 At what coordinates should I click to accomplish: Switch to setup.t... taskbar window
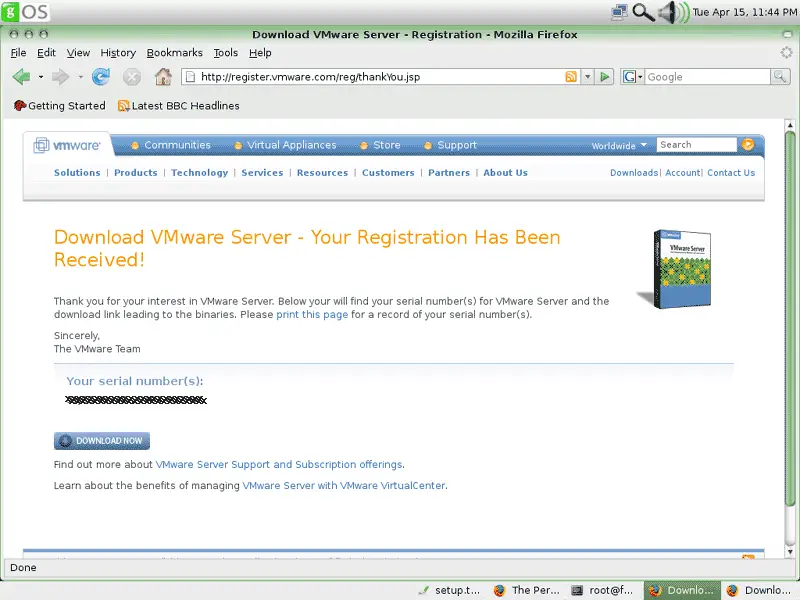click(x=449, y=590)
